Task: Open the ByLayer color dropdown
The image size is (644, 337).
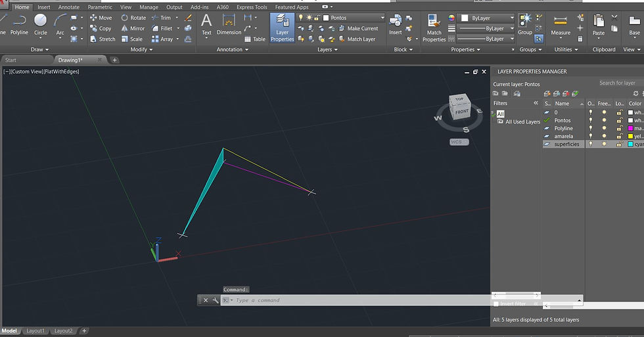Action: (512, 18)
